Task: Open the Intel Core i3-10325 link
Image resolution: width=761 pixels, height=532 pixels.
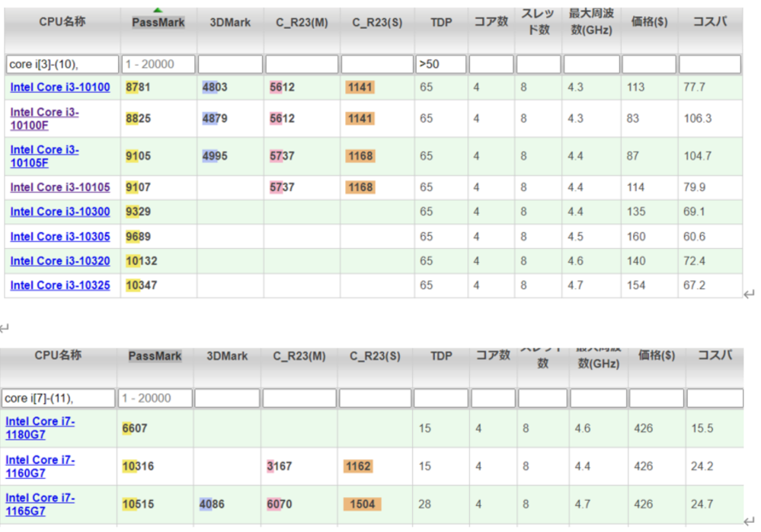Action: coord(60,285)
